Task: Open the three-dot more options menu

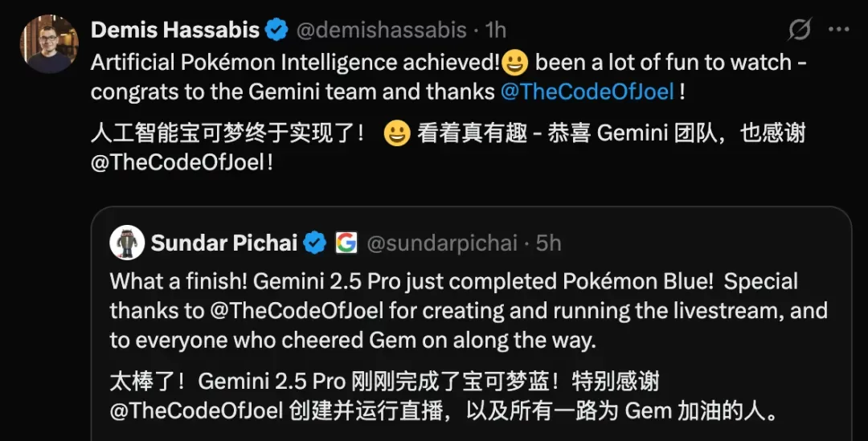Action: [x=838, y=30]
